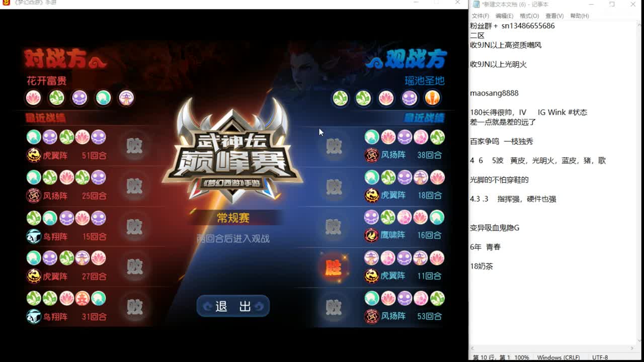The width and height of the screenshot is (644, 362).
Task: Select the 风扬阵 formation icon beside 25回合
Action: coord(34,195)
